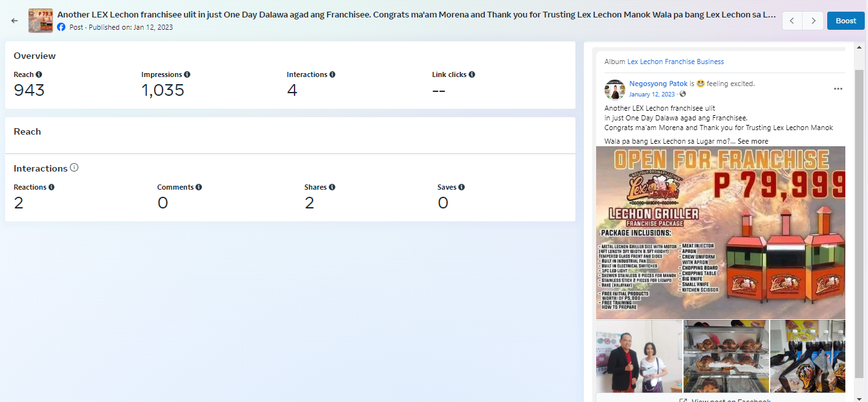
Task: Open the Negosyong Patok page link
Action: [658, 84]
